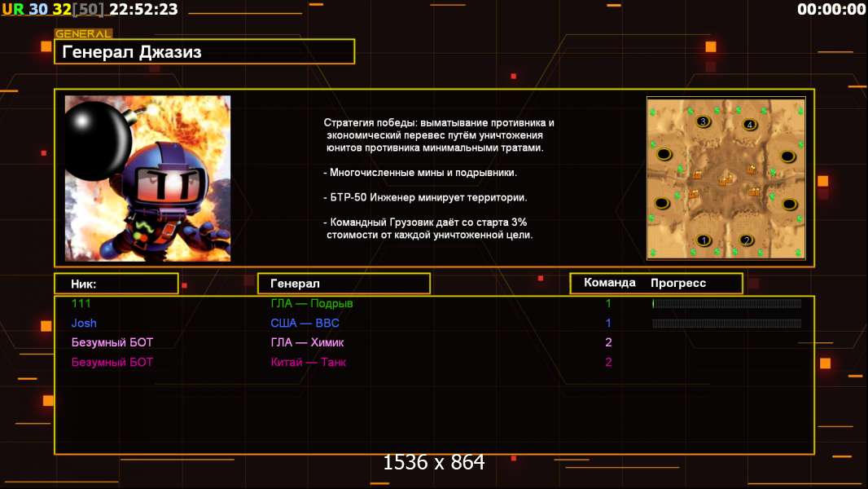Image resolution: width=868 pixels, height=489 pixels.
Task: Click the Генерал Джазиз title field
Action: [204, 51]
